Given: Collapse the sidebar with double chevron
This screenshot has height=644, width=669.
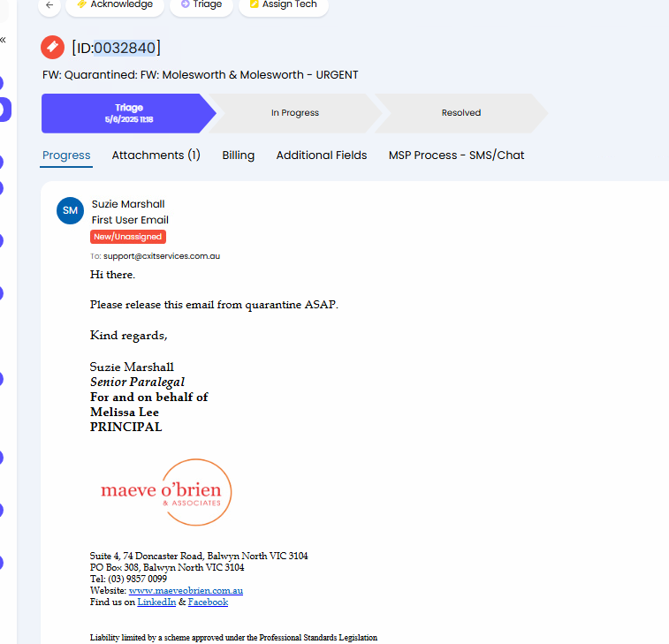Looking at the screenshot, I should pyautogui.click(x=3, y=40).
